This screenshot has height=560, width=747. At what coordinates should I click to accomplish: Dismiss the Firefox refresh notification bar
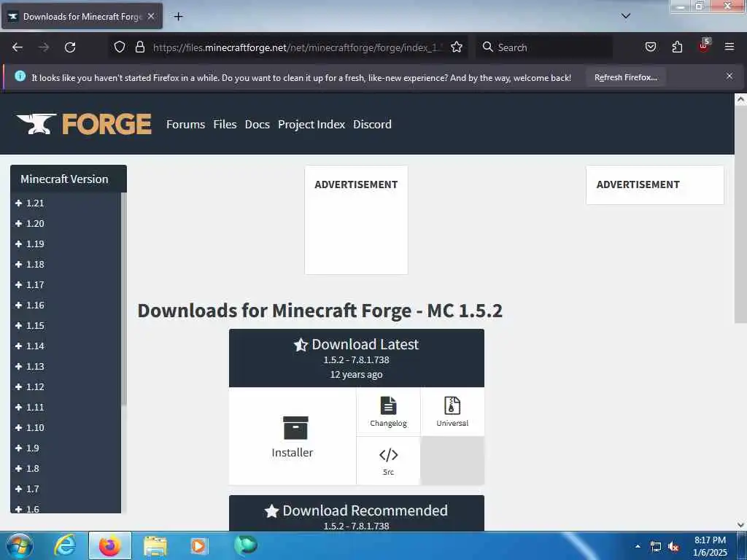(729, 76)
